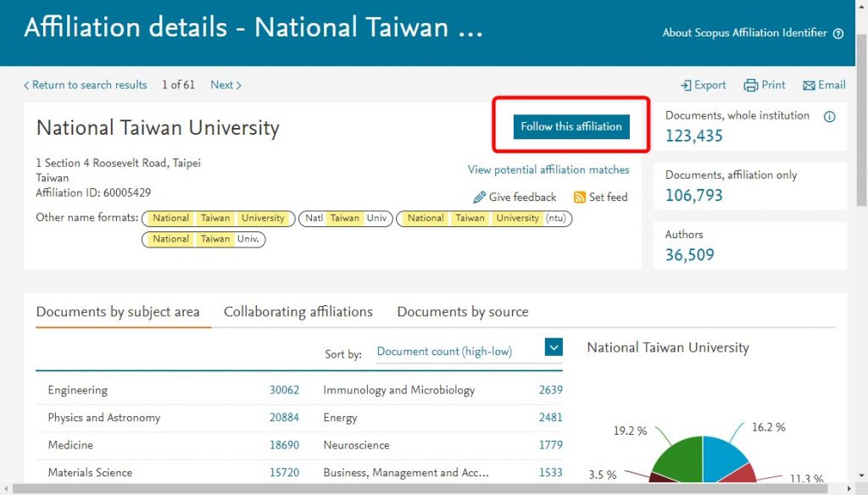Open the Documents by source tab

(463, 312)
